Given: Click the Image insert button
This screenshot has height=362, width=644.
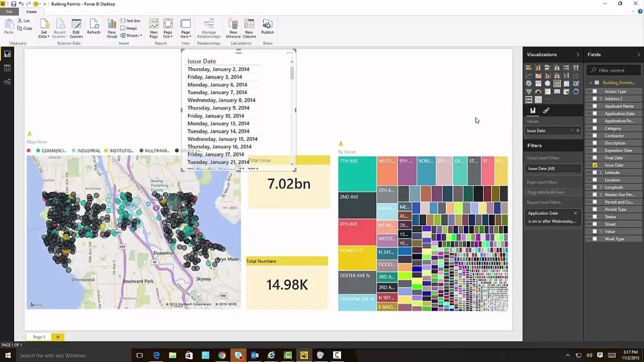Looking at the screenshot, I should pyautogui.click(x=128, y=28).
